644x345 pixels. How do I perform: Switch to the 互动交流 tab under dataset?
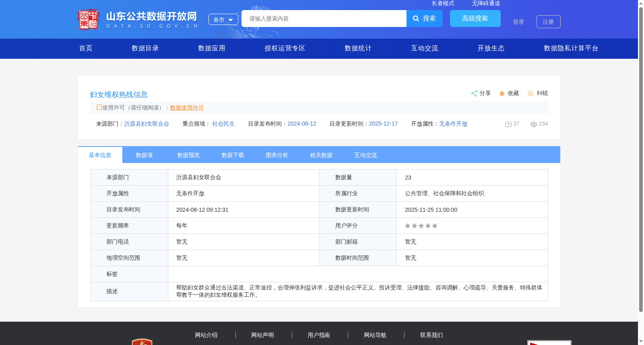tap(365, 155)
